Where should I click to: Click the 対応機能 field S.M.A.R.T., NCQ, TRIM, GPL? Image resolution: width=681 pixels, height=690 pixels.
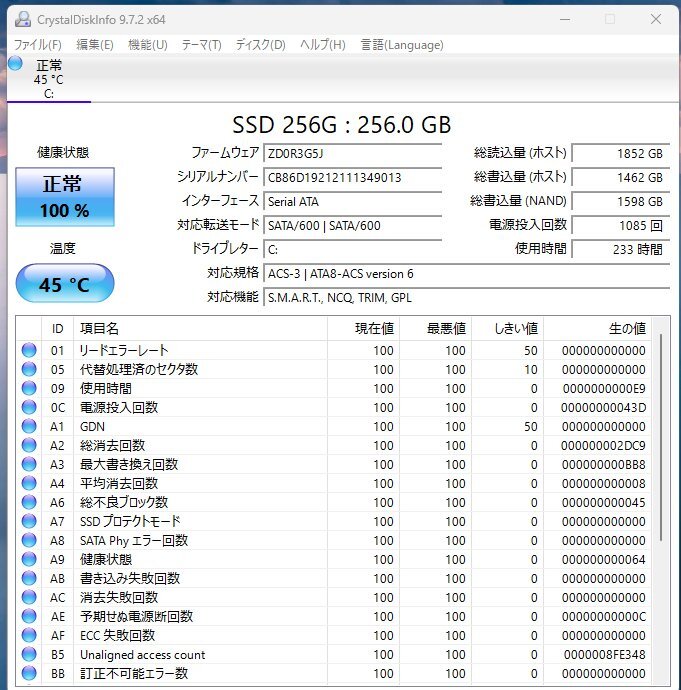pos(466,298)
